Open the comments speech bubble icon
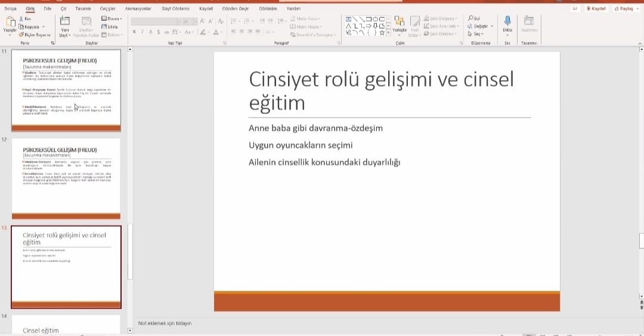The width and height of the screenshot is (644, 336). click(x=575, y=8)
